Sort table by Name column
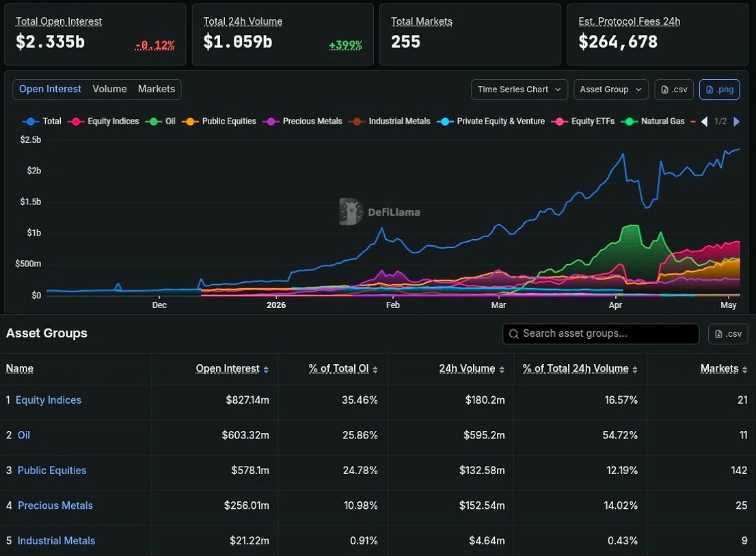The height and width of the screenshot is (556, 756). pos(19,369)
